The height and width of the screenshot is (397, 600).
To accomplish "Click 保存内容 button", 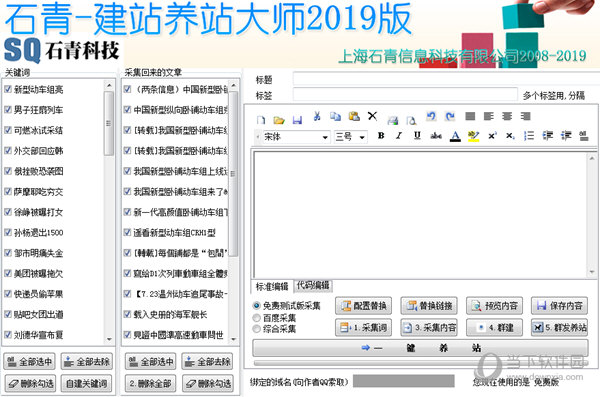I will point(559,306).
